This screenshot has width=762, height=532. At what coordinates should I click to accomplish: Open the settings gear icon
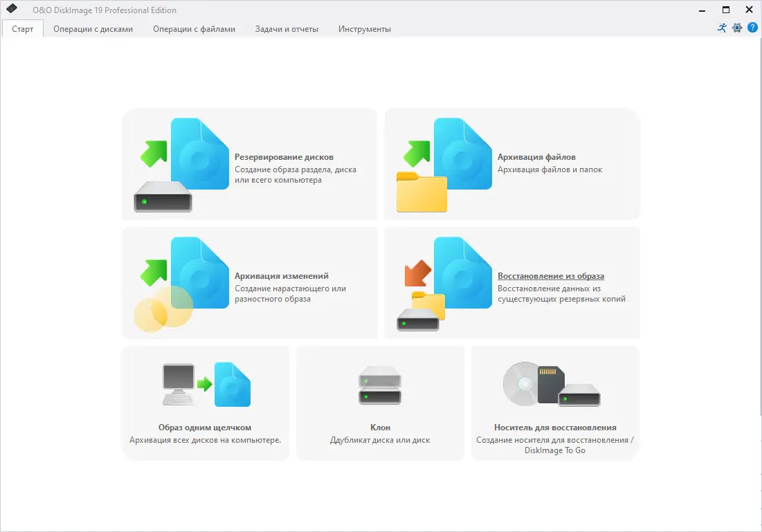pyautogui.click(x=736, y=28)
